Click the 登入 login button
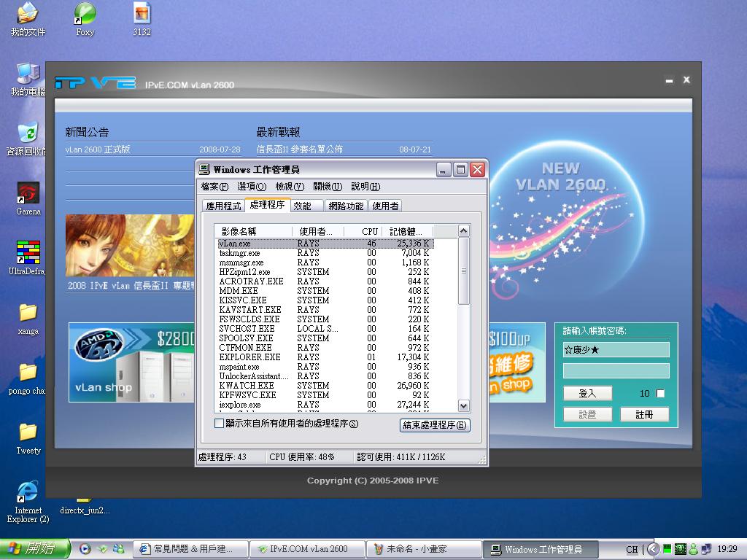The image size is (747, 560). pyautogui.click(x=587, y=394)
